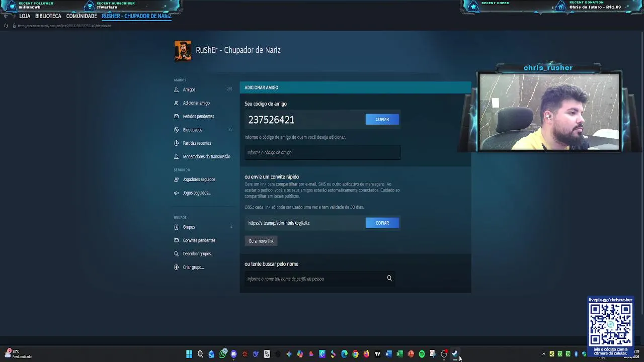Click Moderadores da transmissão person icon
644x362 pixels.
tap(176, 156)
